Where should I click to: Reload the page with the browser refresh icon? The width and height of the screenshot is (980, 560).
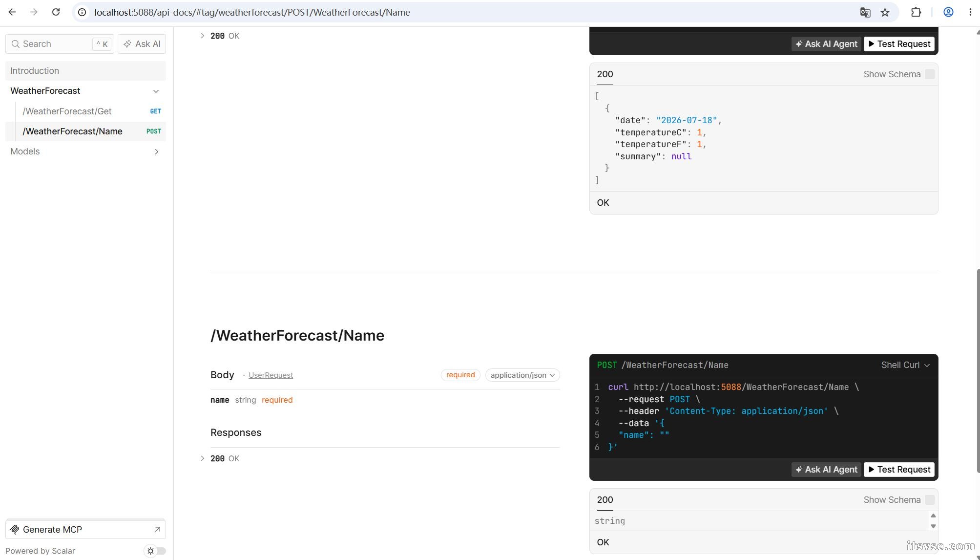pos(56,12)
